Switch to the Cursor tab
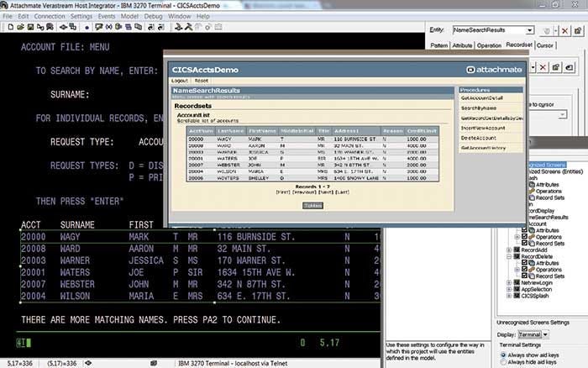Viewport: 588px width, 368px height. click(x=545, y=45)
